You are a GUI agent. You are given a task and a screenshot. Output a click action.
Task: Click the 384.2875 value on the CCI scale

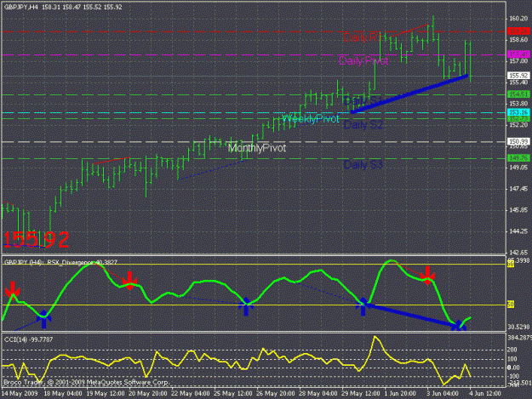(x=519, y=338)
